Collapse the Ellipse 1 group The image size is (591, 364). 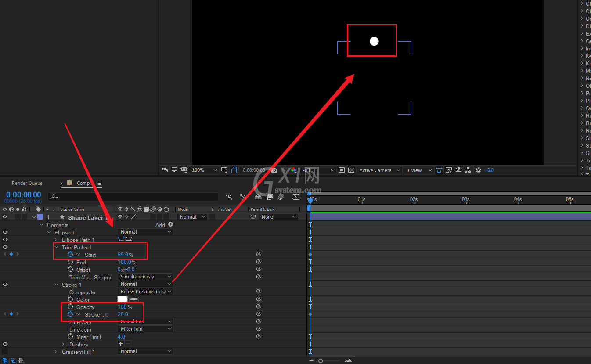[49, 232]
